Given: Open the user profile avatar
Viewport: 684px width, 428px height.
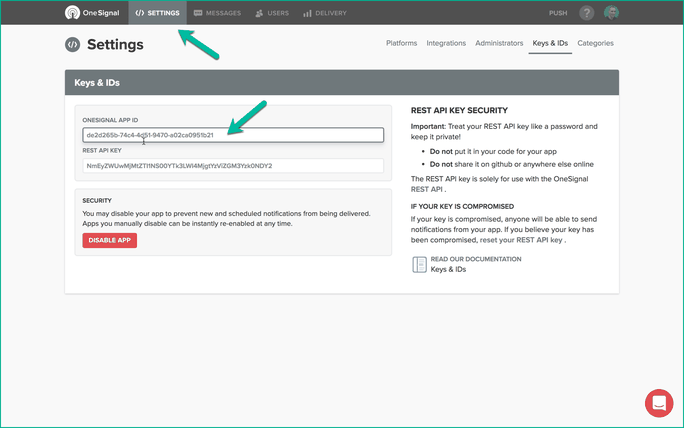Looking at the screenshot, I should click(611, 13).
